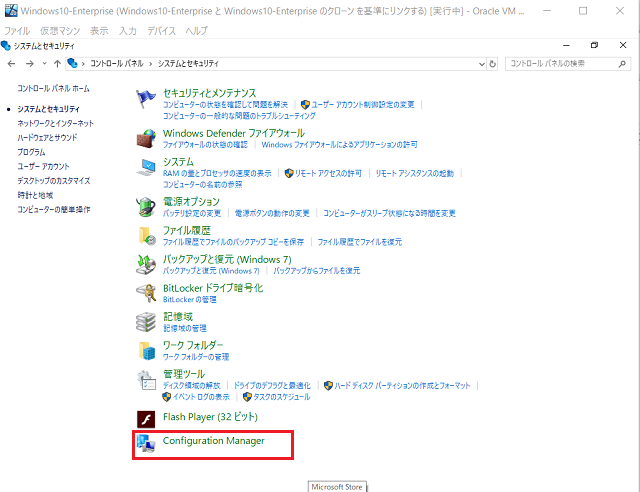The height and width of the screenshot is (492, 640).
Task: Open the デバイス menu
Action: 161,31
